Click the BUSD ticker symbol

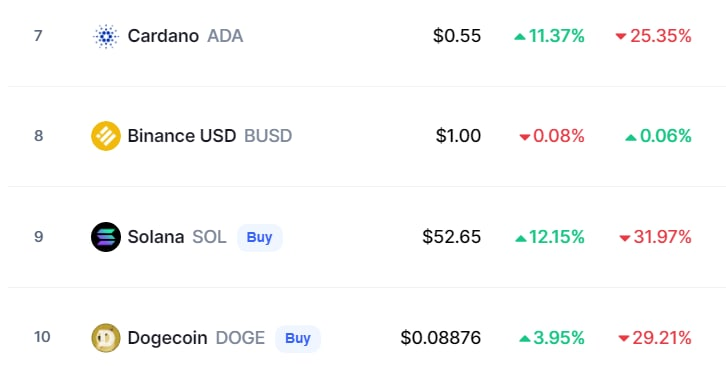pos(268,136)
